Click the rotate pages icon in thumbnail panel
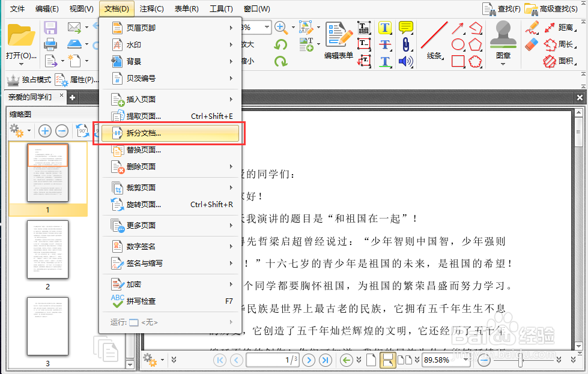The image size is (588, 374). 82,130
